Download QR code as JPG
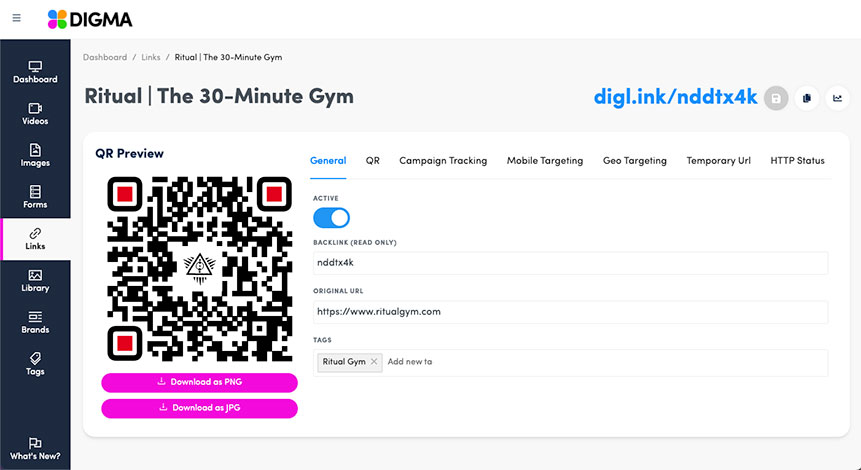 coord(199,408)
